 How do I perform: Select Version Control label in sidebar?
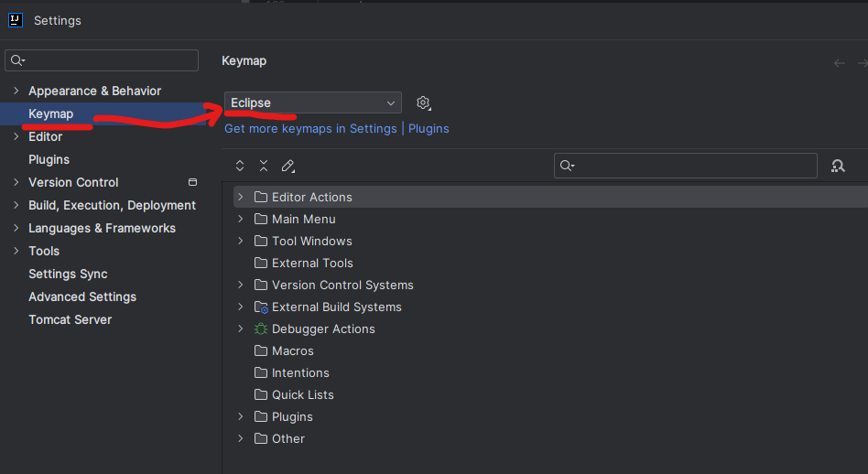tap(73, 182)
